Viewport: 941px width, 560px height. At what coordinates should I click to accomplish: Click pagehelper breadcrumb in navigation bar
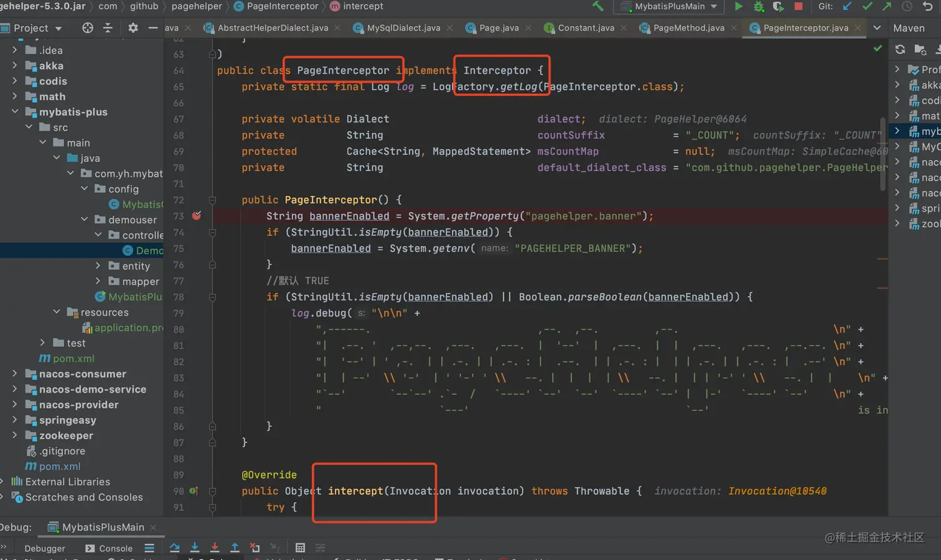coord(197,6)
